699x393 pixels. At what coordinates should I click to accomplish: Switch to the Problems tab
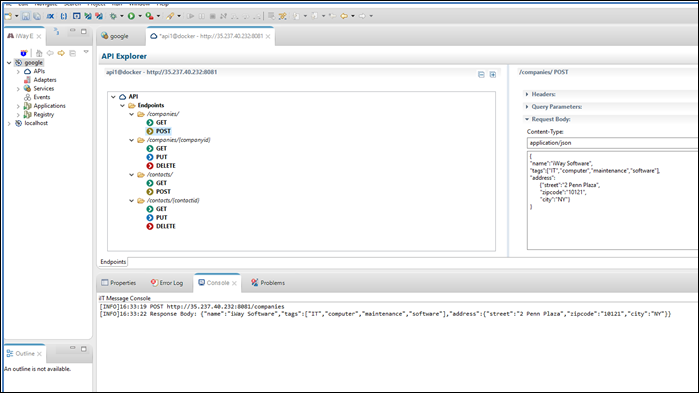pyautogui.click(x=267, y=283)
